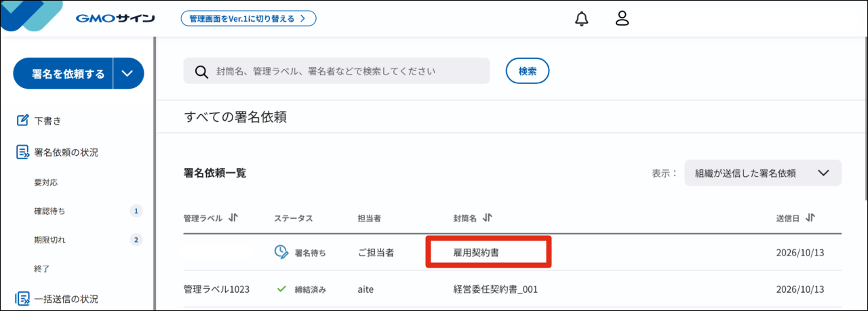This screenshot has width=868, height=311.
Task: Click the 2026/10/13 date in 雇用契約書 row
Action: coord(800,252)
